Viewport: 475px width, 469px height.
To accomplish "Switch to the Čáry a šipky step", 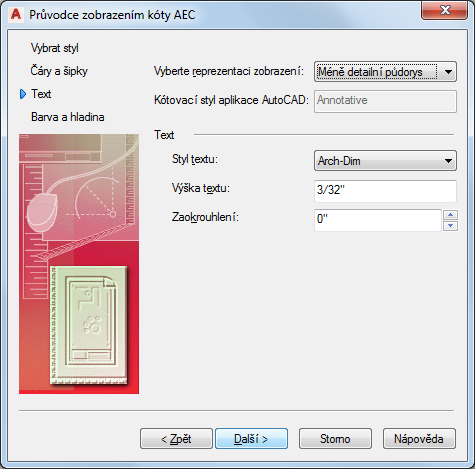I will (x=59, y=71).
